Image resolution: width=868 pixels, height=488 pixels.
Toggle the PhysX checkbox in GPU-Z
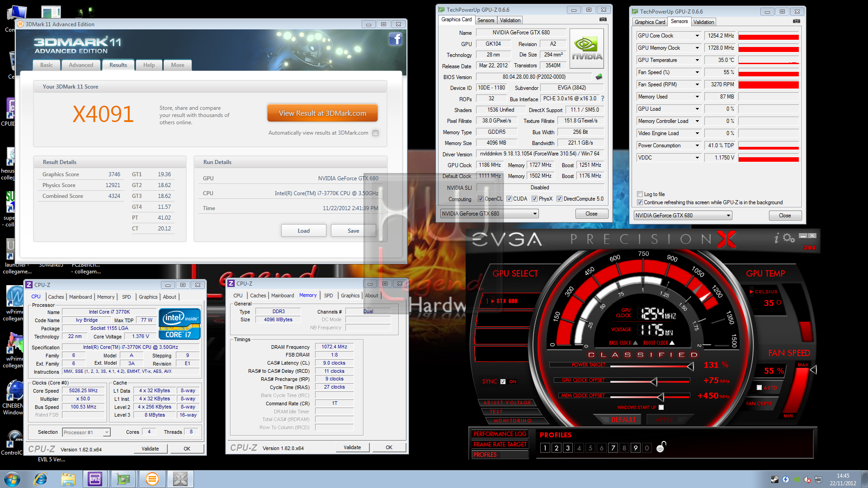[x=534, y=199]
